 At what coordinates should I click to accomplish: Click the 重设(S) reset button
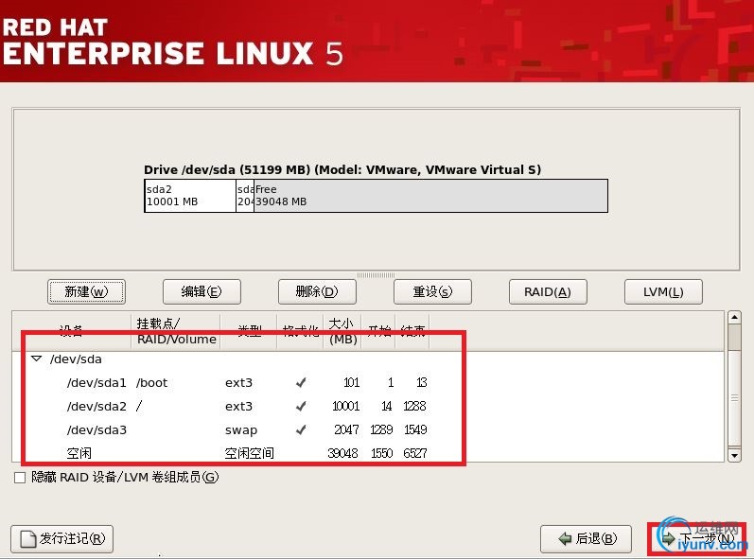click(432, 291)
